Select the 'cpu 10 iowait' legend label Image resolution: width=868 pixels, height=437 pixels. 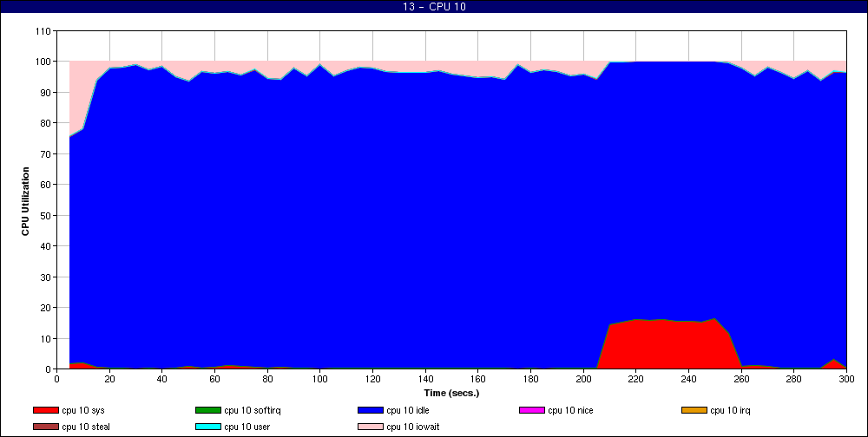pyautogui.click(x=413, y=427)
